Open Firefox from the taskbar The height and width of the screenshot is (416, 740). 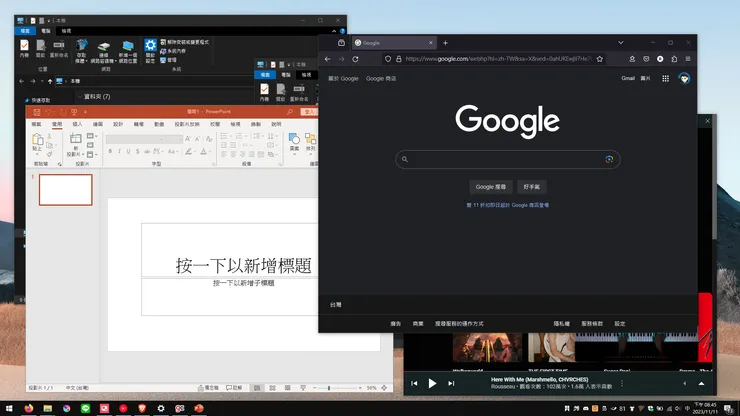[29, 408]
